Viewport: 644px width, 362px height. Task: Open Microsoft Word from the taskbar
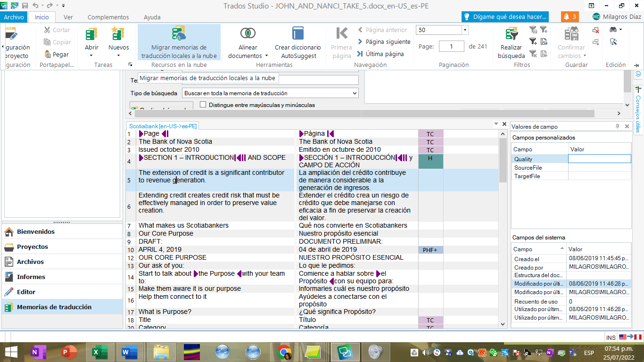click(x=129, y=352)
